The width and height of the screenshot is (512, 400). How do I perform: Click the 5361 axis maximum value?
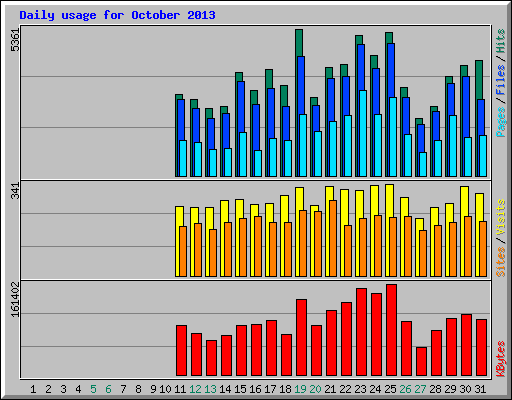pyautogui.click(x=15, y=40)
